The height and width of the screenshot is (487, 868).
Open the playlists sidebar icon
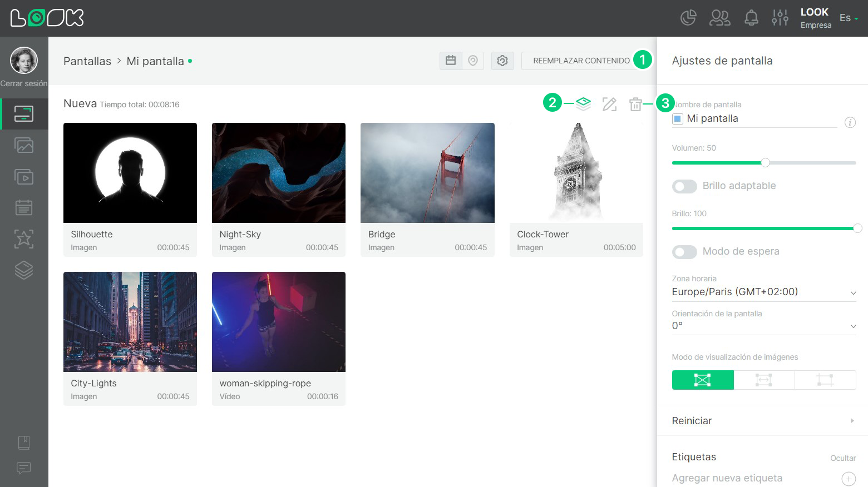(24, 177)
